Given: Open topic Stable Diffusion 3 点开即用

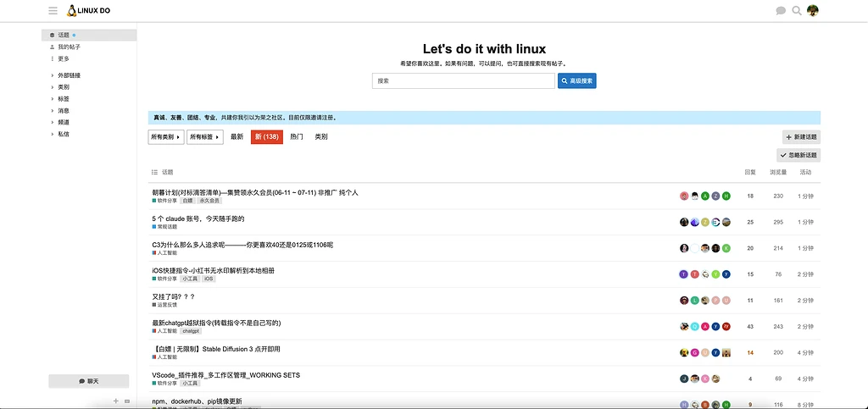Looking at the screenshot, I should pos(216,350).
